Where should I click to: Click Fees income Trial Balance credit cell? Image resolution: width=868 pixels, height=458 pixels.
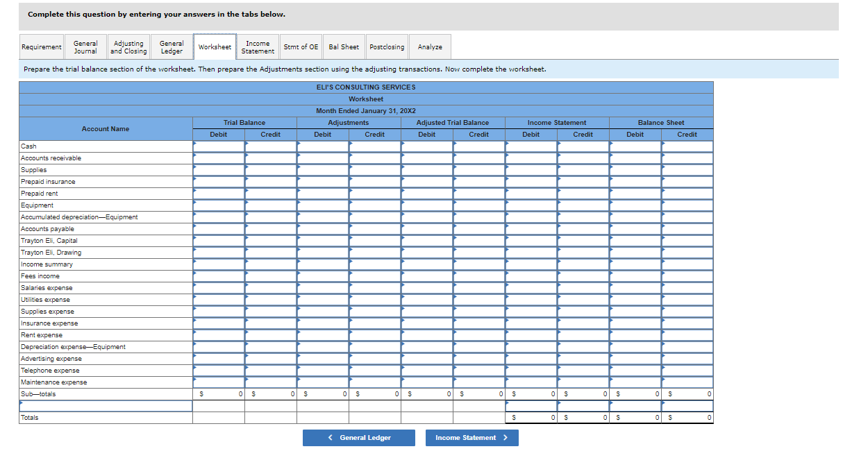(271, 276)
